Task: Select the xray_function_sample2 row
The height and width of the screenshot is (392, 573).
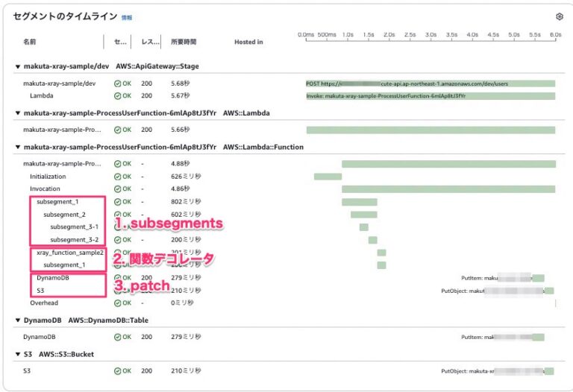Action: tap(69, 253)
